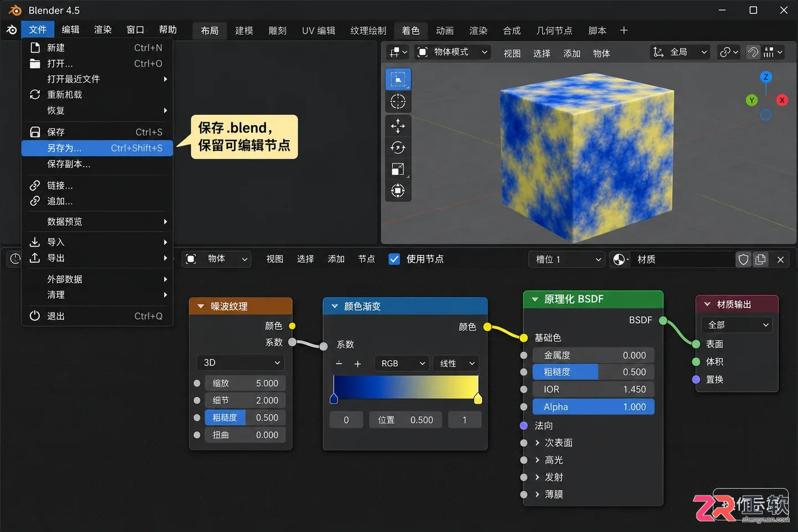Switch to the UV 编辑 workspace tab
798x532 pixels.
319,30
